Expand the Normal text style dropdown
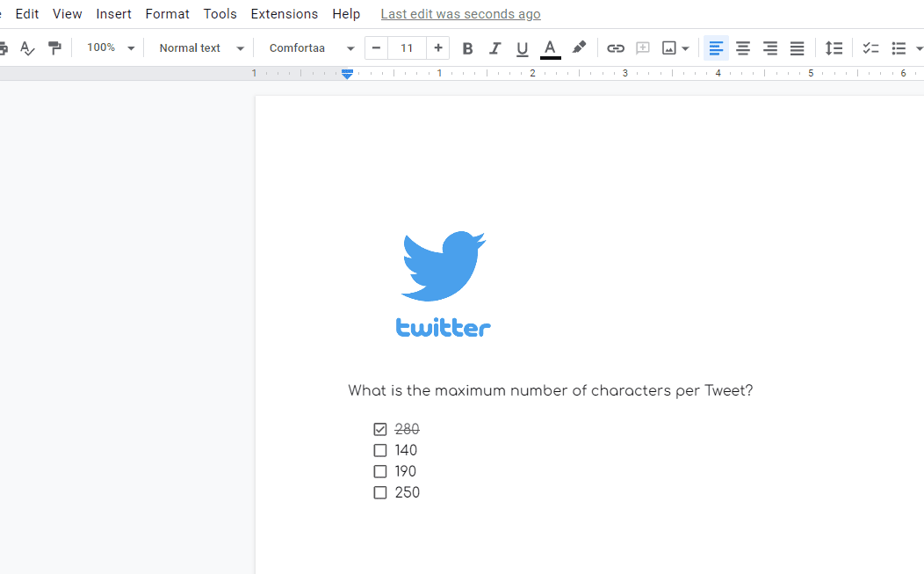 point(201,48)
